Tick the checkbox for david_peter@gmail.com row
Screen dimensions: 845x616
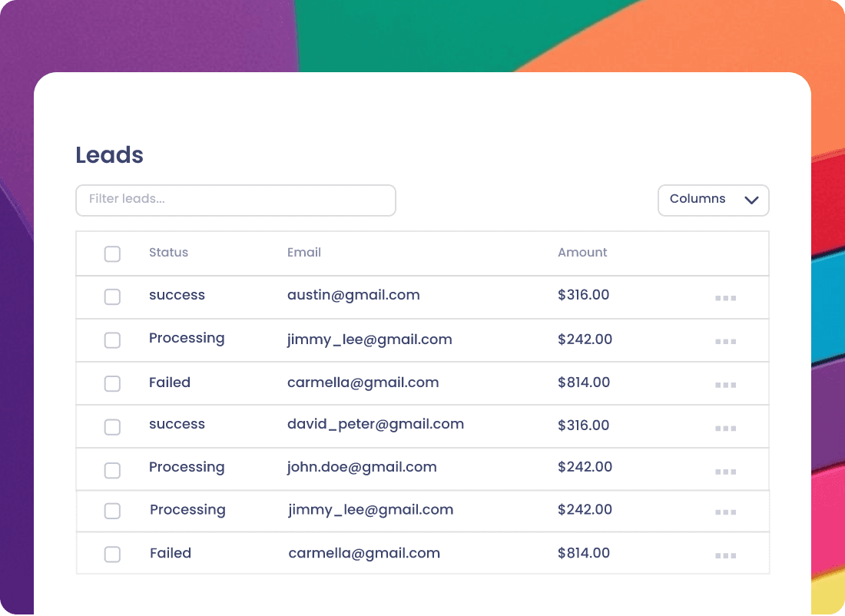click(x=112, y=427)
